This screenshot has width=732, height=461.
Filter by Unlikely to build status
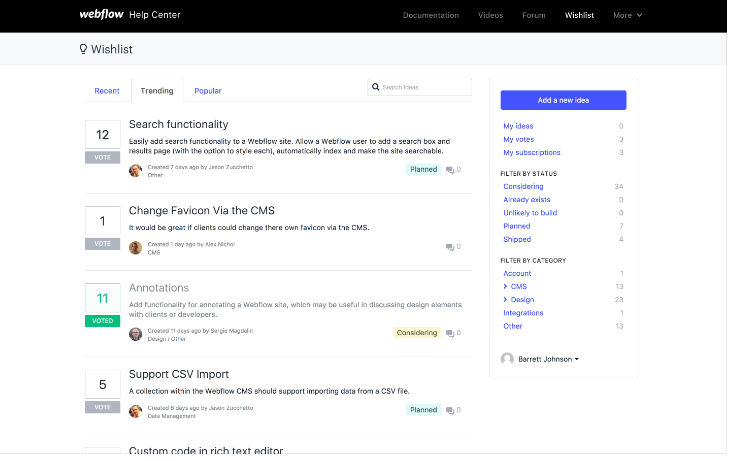coord(531,213)
